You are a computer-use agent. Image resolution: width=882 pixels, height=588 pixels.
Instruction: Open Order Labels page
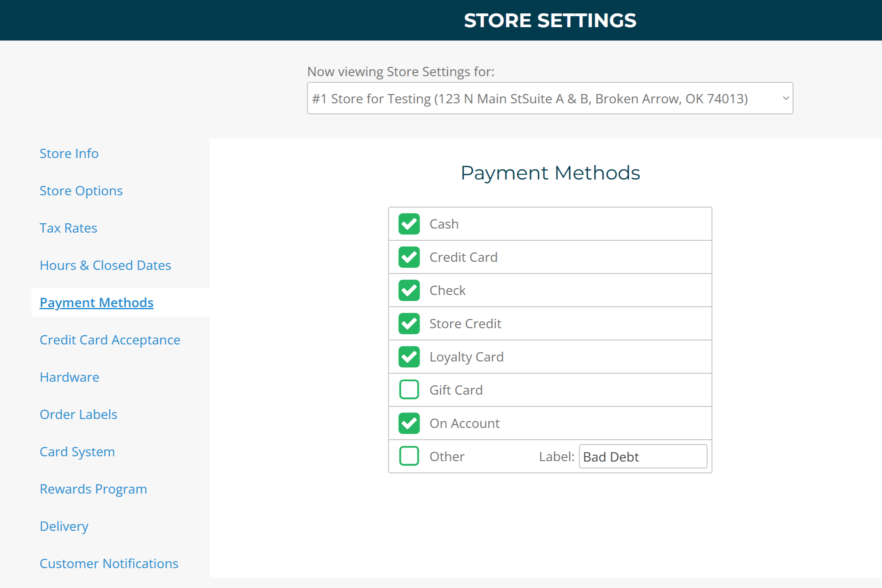pyautogui.click(x=78, y=415)
